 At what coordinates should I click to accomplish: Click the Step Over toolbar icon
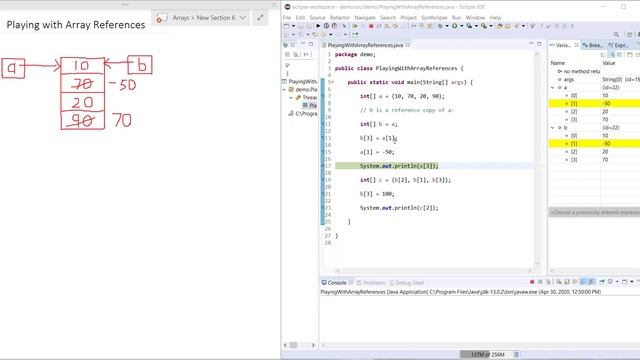396,26
